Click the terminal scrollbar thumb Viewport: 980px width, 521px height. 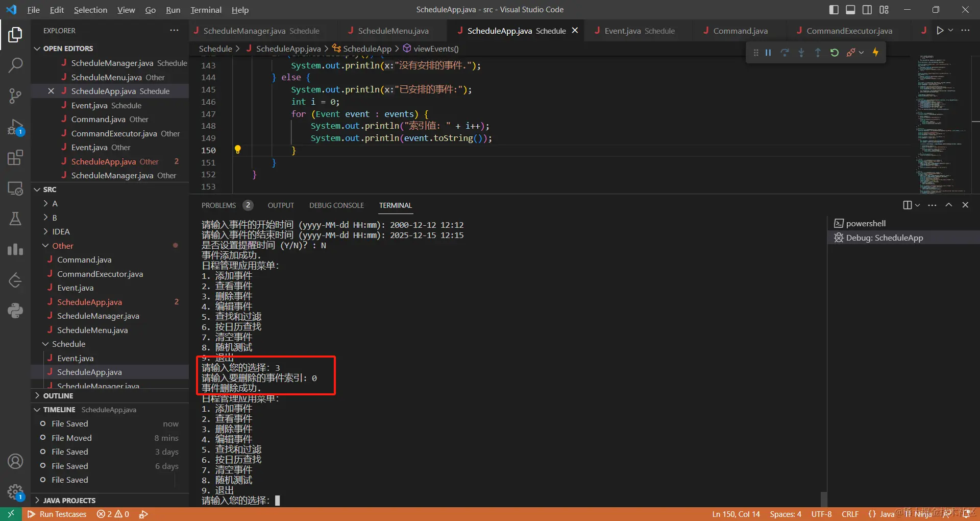pyautogui.click(x=823, y=499)
